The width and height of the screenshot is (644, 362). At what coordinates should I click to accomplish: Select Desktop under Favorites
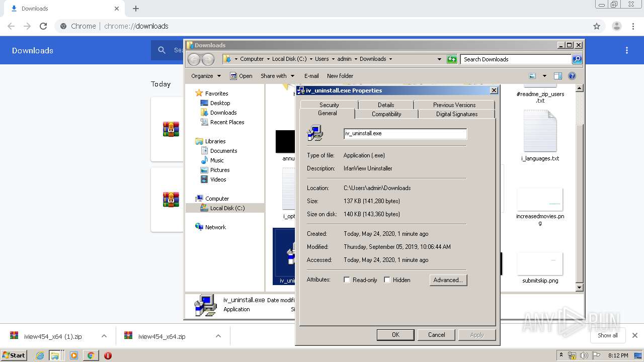coord(220,103)
